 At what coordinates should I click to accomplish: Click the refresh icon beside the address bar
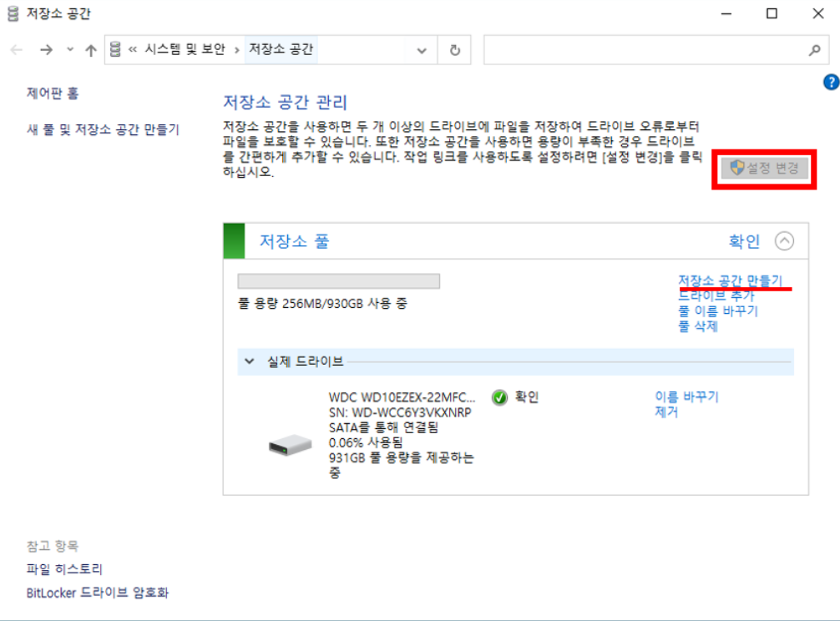point(454,49)
